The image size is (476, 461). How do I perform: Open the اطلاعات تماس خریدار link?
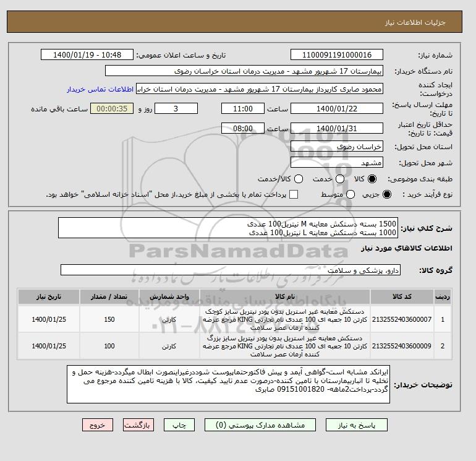100,89
